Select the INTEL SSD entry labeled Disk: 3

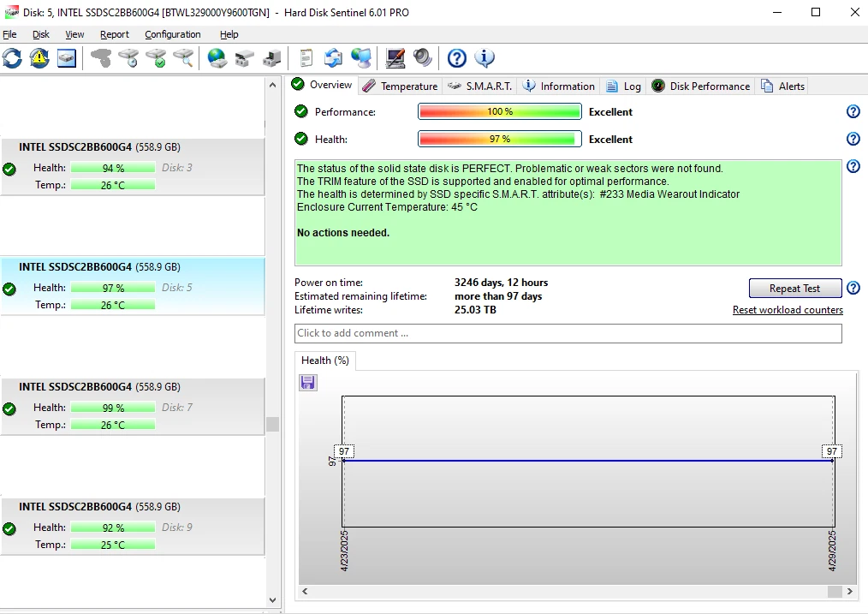tap(133, 166)
